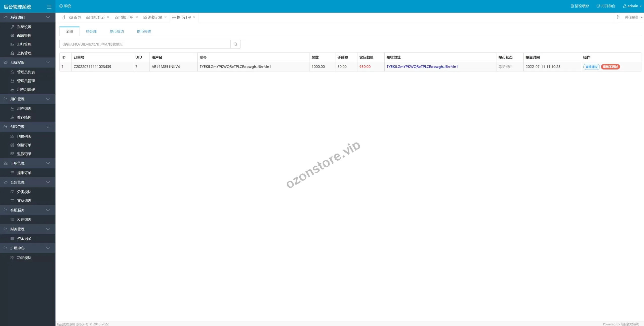
Task: Open the 打开前台 external link
Action: click(x=606, y=6)
